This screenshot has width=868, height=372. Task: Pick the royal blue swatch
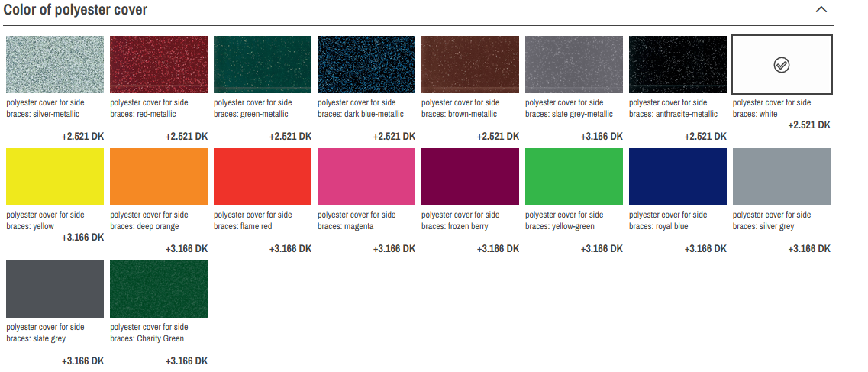click(x=678, y=176)
